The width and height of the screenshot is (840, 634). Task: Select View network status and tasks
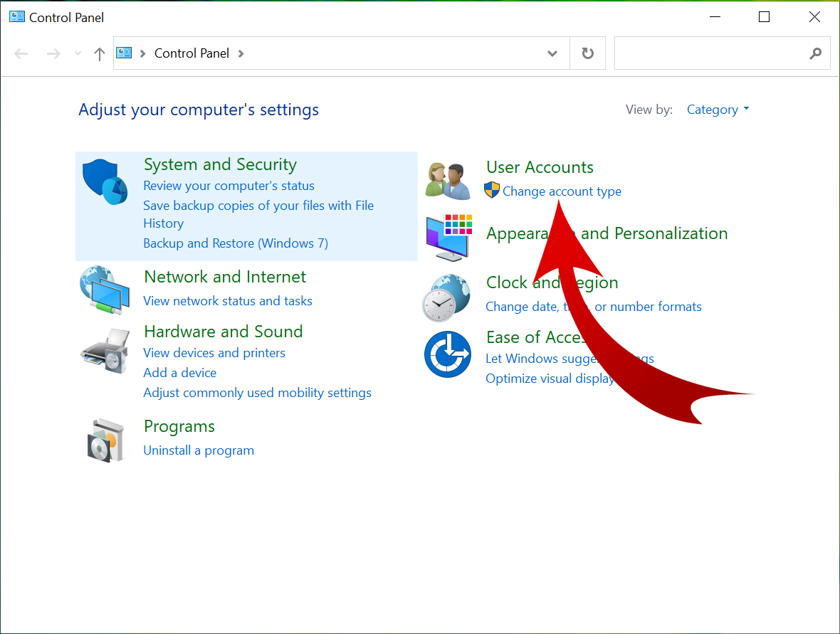coord(228,301)
